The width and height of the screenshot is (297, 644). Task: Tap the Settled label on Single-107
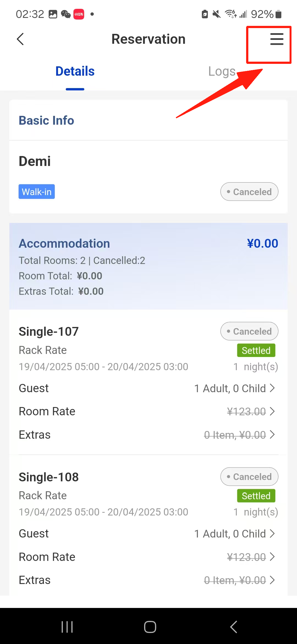point(256,351)
